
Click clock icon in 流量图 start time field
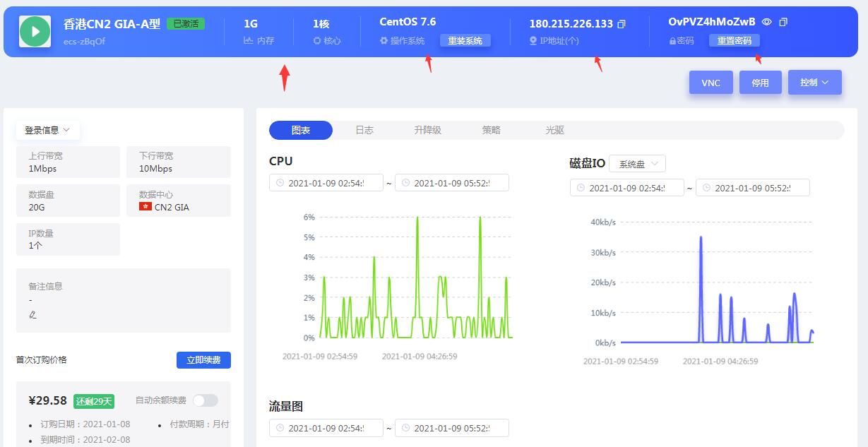[280, 428]
